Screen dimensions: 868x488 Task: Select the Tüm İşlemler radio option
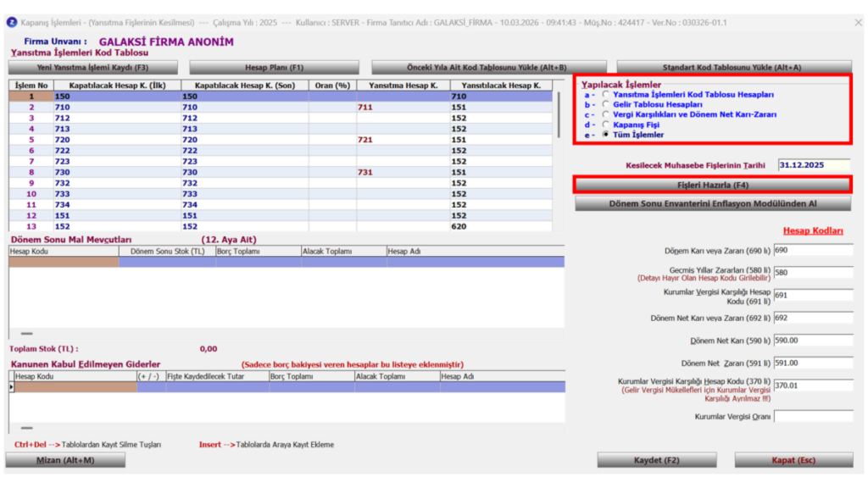coord(605,135)
